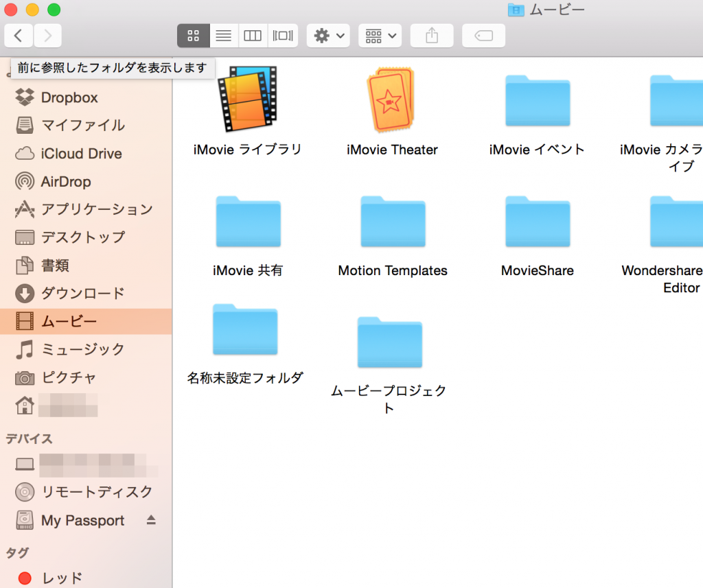Open the item arrangement dropdown

pos(380,36)
